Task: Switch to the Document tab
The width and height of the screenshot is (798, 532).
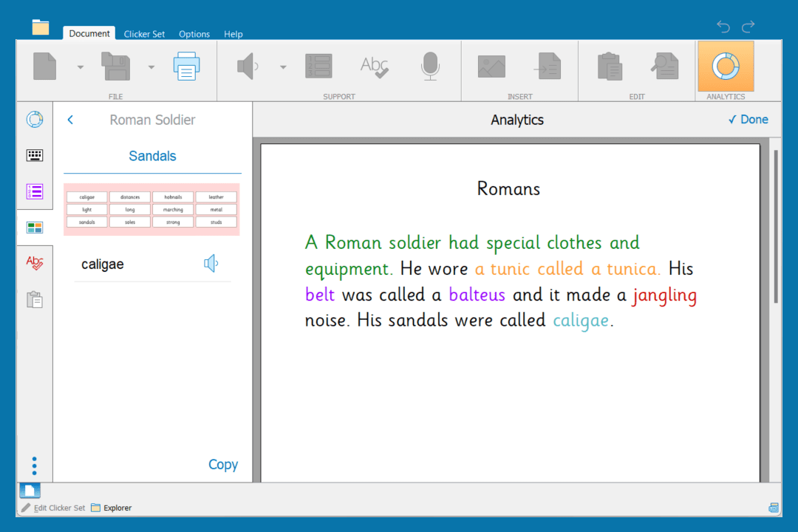Action: pyautogui.click(x=89, y=33)
